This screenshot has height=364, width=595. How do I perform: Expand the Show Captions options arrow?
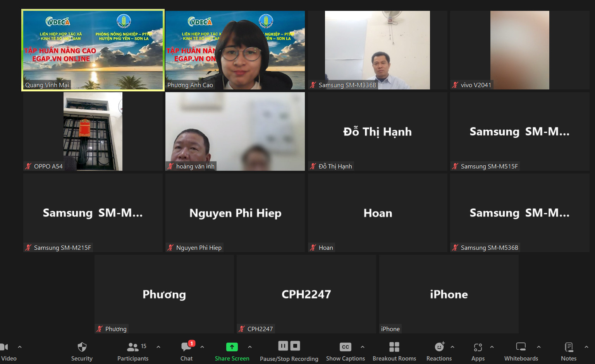(363, 347)
